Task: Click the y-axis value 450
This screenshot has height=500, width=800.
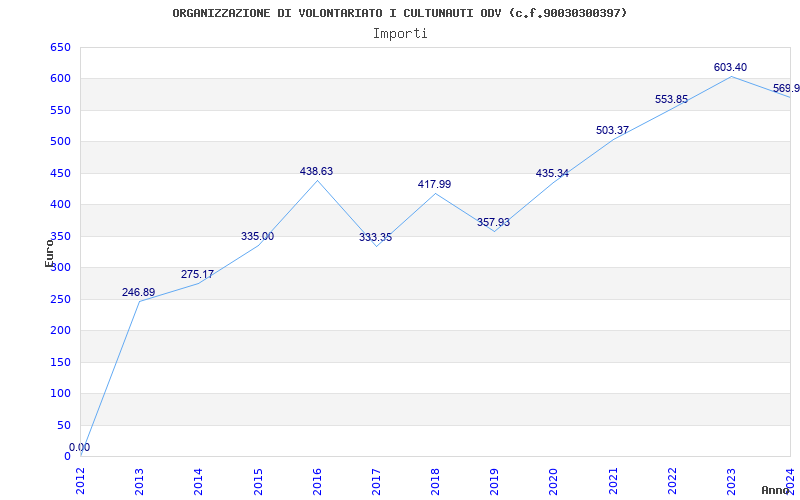Action: 60,173
